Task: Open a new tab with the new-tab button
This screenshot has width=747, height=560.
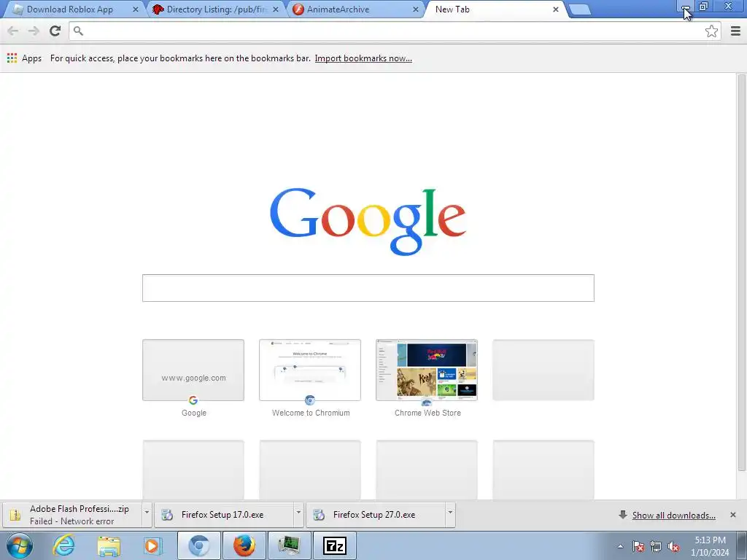Action: tap(579, 9)
